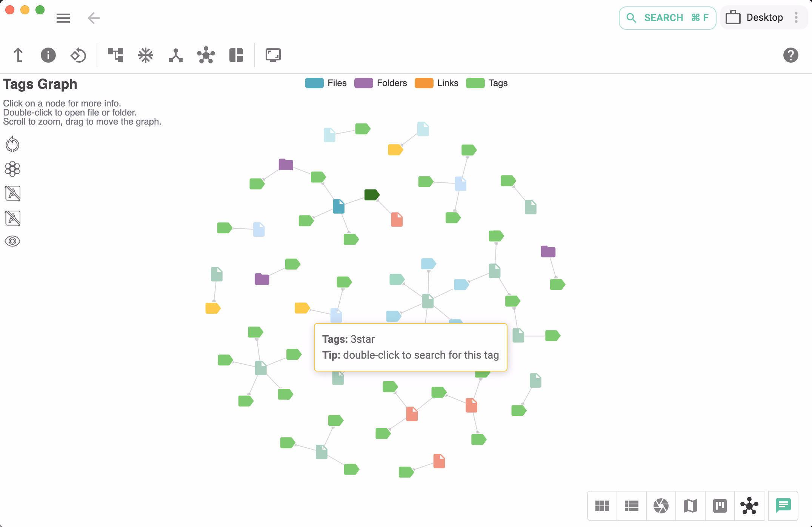Switch to the grid perspective in the bottom bar
This screenshot has height=527, width=812.
pos(601,506)
